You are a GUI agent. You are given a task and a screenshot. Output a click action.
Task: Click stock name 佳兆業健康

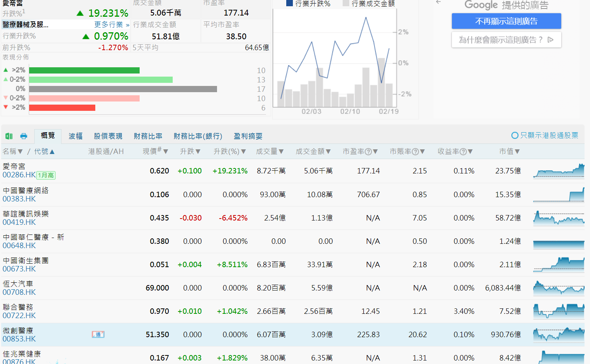[x=22, y=354]
